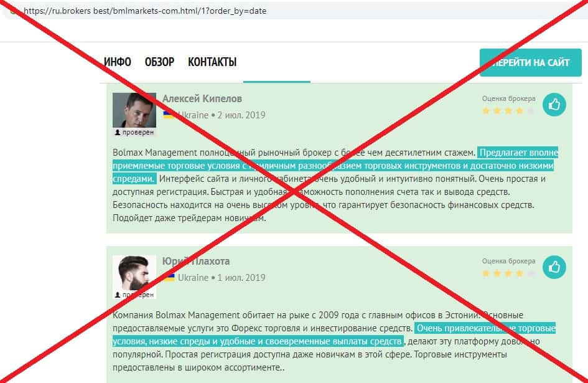Click the ПЕРЕЙТИ НА САЙТ button
Screen dimensions: 588x383
pos(531,62)
